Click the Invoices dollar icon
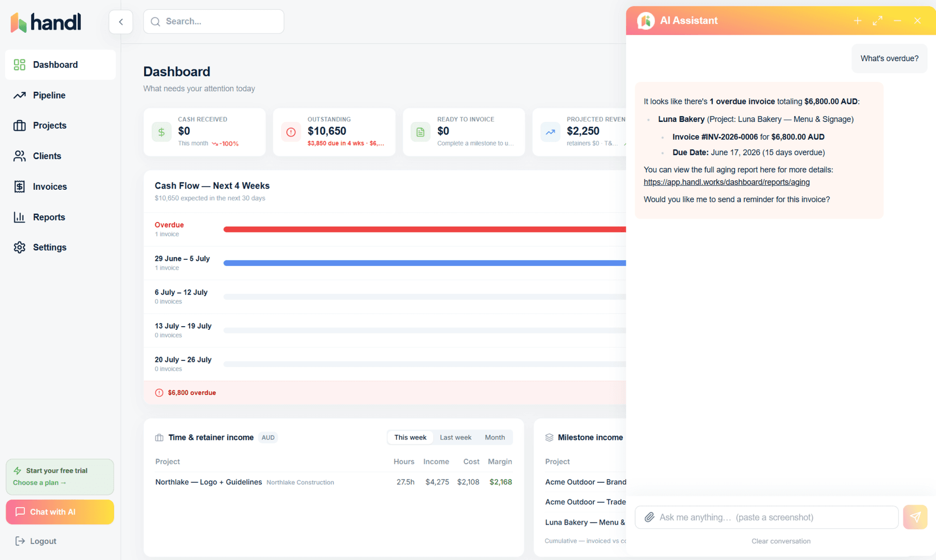This screenshot has width=936, height=560. 20,187
